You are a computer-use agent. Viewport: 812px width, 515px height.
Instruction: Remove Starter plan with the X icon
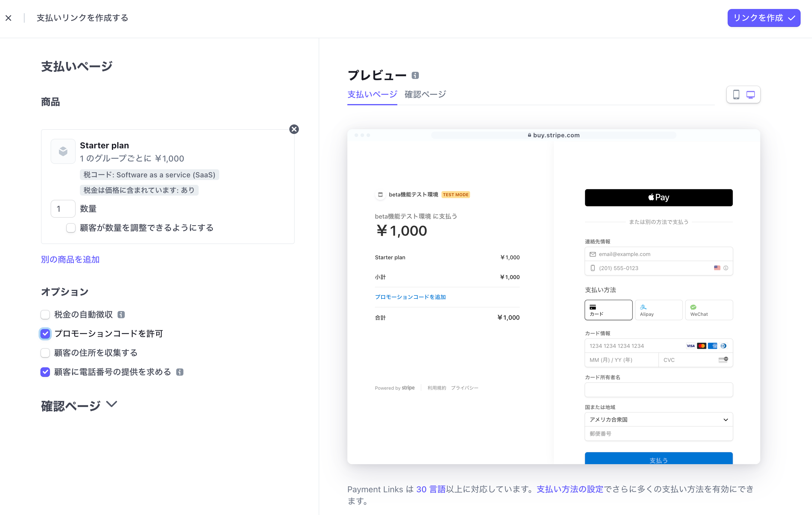pyautogui.click(x=294, y=129)
